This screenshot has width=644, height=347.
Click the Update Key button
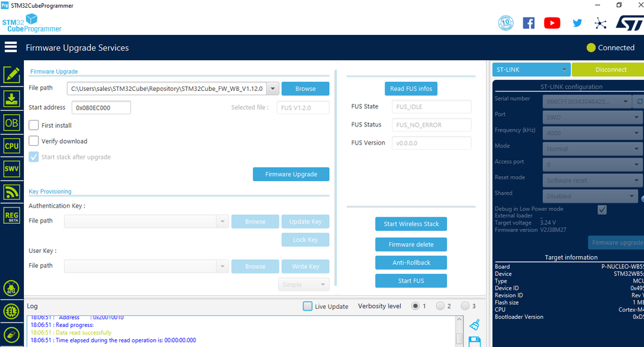click(x=305, y=221)
